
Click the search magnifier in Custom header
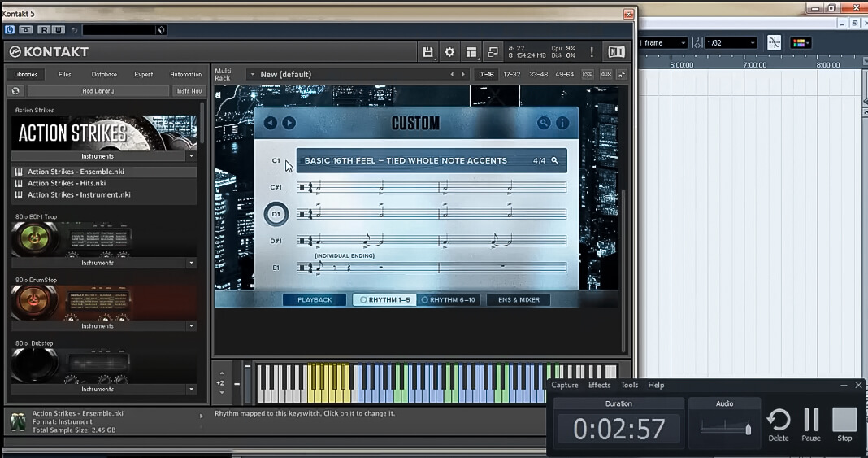click(544, 123)
